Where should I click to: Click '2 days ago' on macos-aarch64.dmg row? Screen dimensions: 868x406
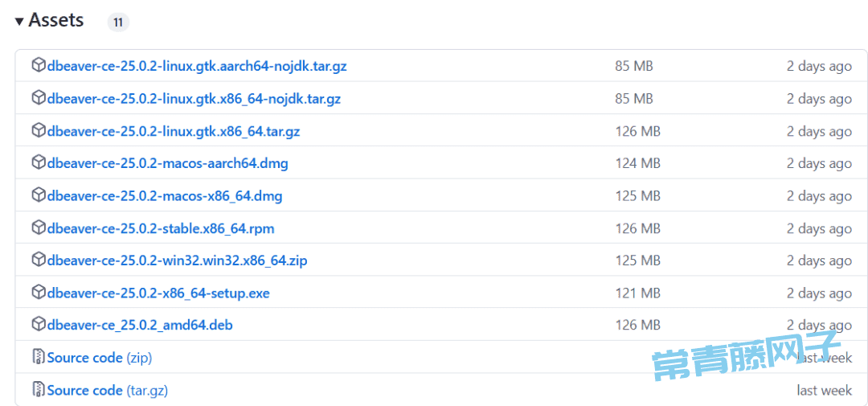coord(819,164)
